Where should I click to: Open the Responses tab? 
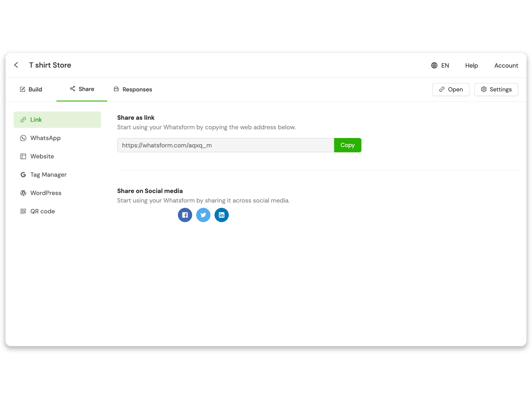(x=133, y=89)
